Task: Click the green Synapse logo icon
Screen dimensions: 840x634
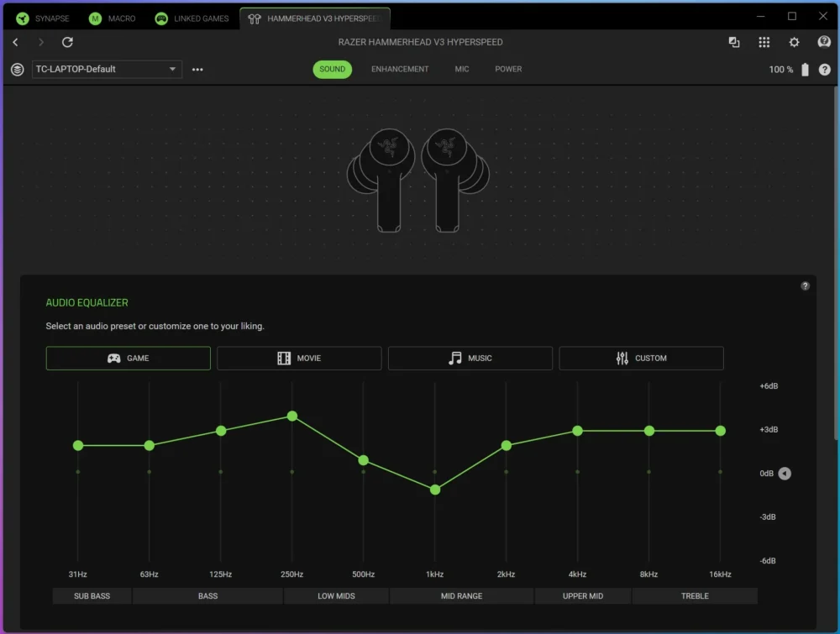Action: tap(23, 18)
